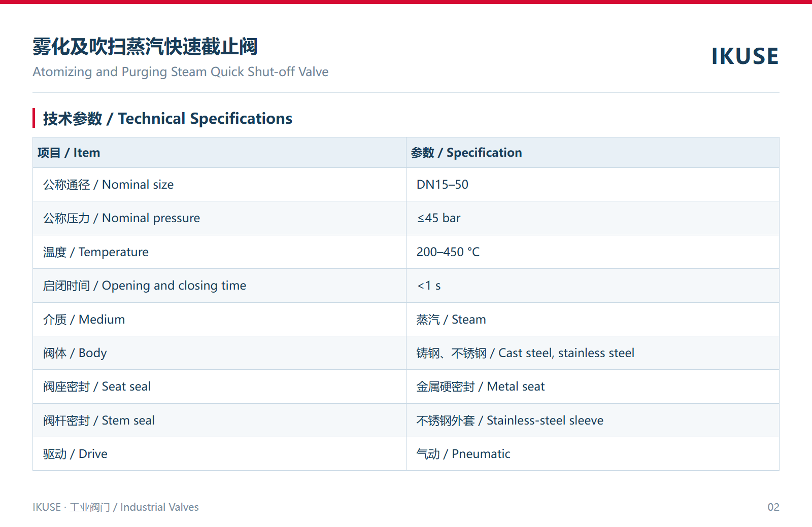Click the value 200–450 °C
The height and width of the screenshot is (527, 812).
click(448, 252)
